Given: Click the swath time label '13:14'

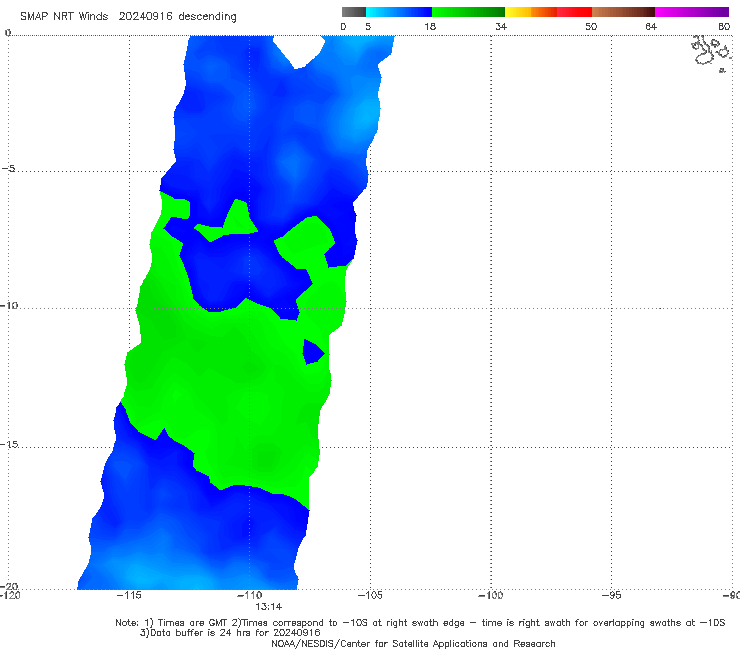Looking at the screenshot, I should click(x=269, y=607).
